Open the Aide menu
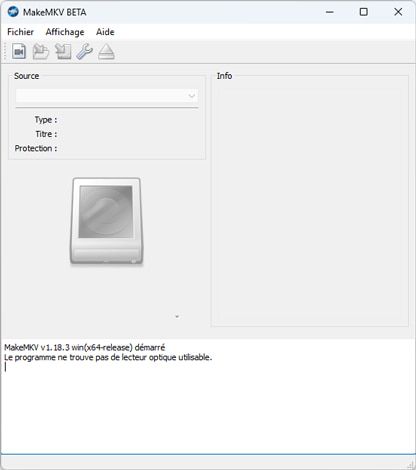This screenshot has width=416, height=470. 105,32
